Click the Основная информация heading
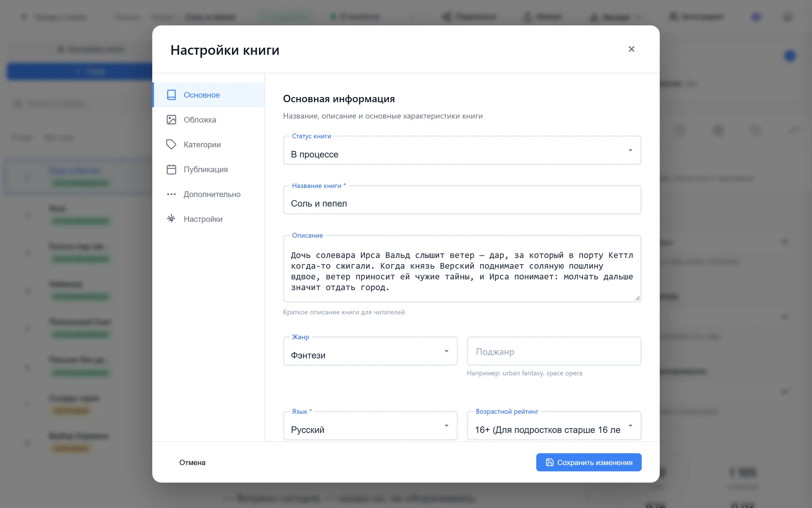Screen dimensions: 812x508 (339, 99)
